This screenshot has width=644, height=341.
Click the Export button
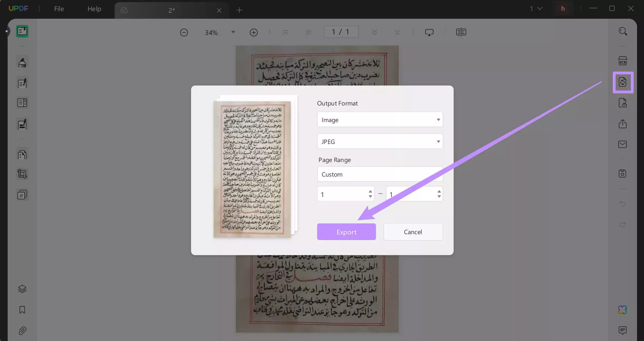click(x=346, y=232)
